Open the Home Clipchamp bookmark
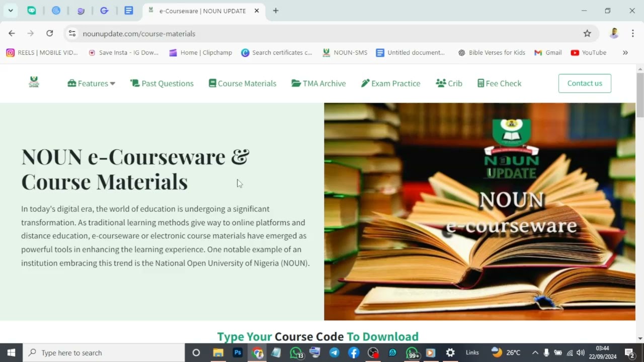Screen dimensions: 644x362 point(201,52)
